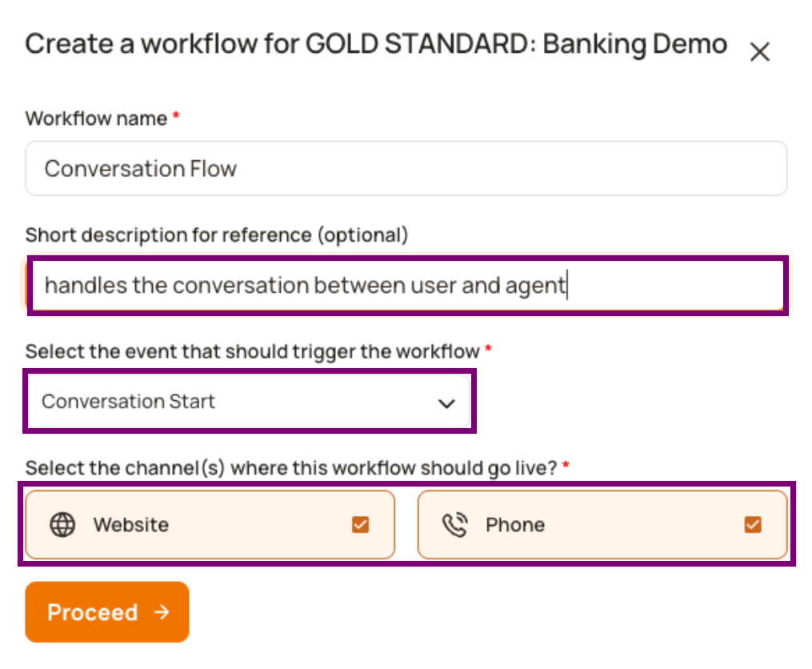Click the Workflow name label
The width and height of the screenshot is (812, 669).
(96, 118)
